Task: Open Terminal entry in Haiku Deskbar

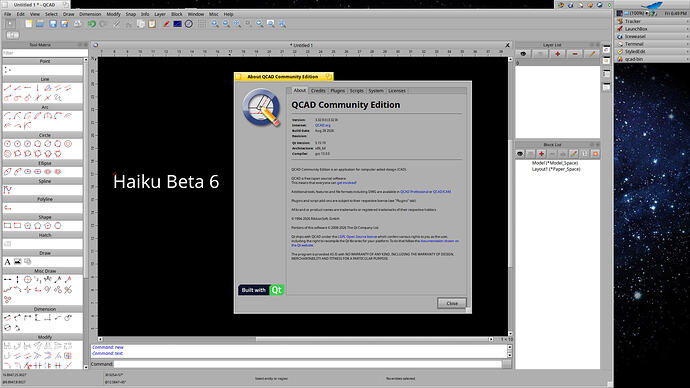Action: click(634, 44)
